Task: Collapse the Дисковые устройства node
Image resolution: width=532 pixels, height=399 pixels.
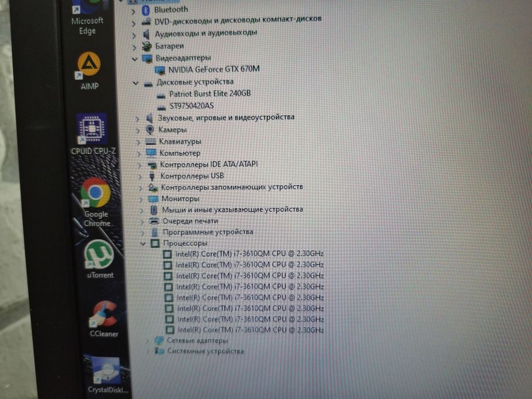Action: (136, 83)
